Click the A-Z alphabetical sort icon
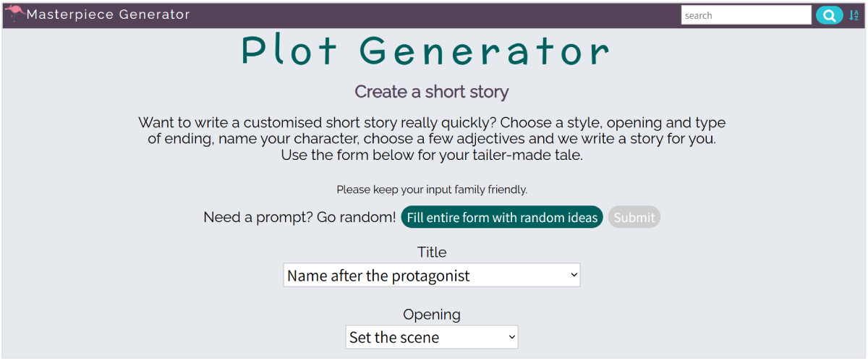The image size is (868, 361). click(854, 15)
